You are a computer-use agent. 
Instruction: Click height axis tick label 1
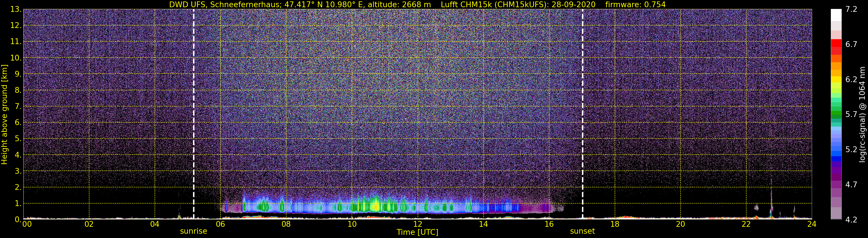pos(18,203)
